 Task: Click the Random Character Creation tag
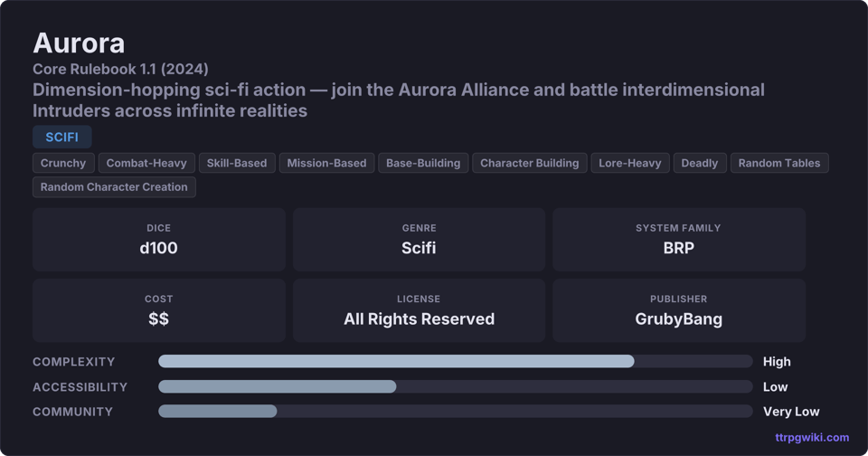(114, 186)
